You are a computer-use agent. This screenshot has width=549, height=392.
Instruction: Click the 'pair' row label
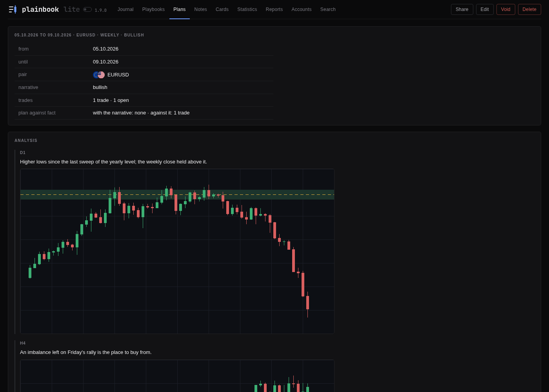click(23, 74)
